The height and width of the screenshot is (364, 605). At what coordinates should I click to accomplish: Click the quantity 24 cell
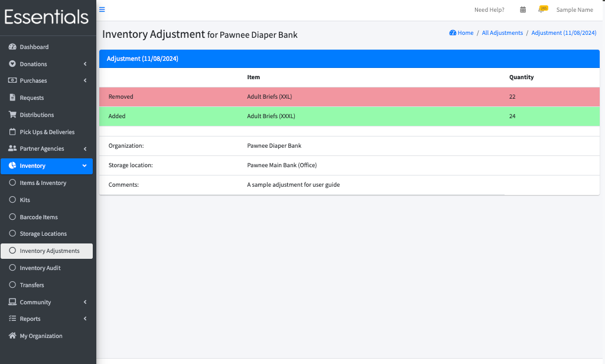512,116
